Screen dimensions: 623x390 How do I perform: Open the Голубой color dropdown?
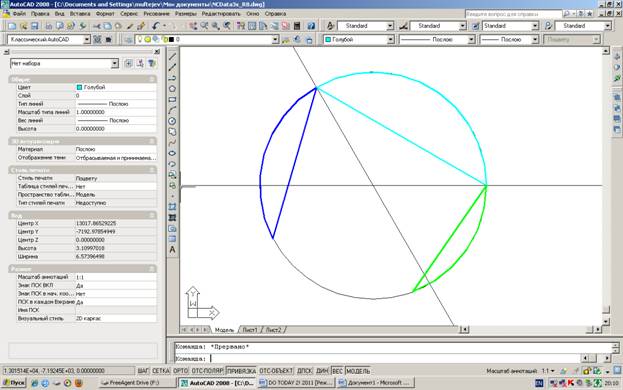[359, 39]
